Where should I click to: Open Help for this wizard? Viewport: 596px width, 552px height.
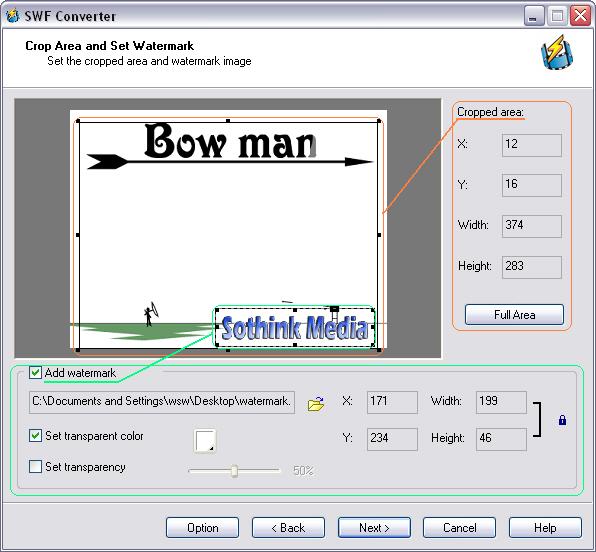[545, 528]
